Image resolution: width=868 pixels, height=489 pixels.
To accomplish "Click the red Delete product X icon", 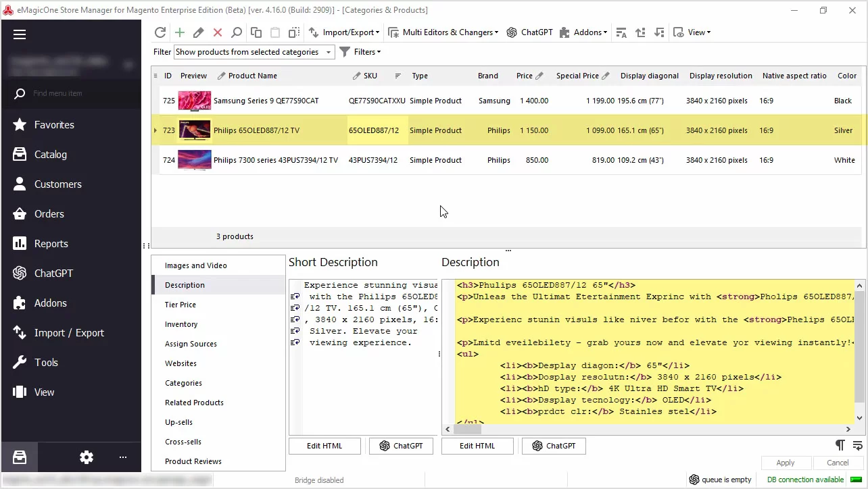I will point(218,32).
